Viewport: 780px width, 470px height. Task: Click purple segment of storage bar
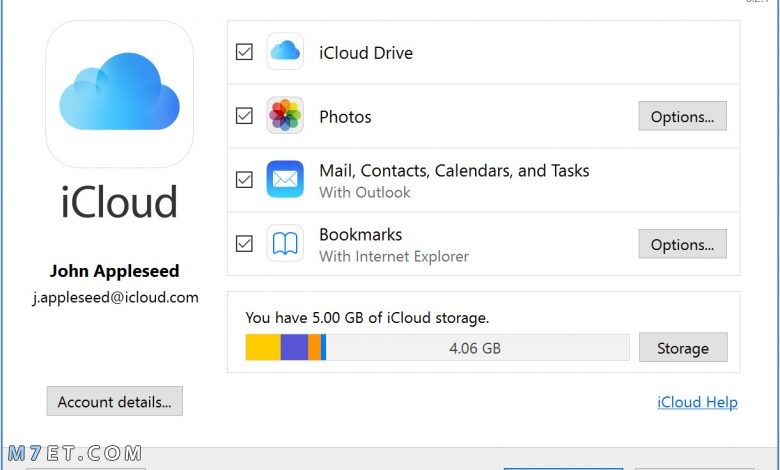(294, 347)
